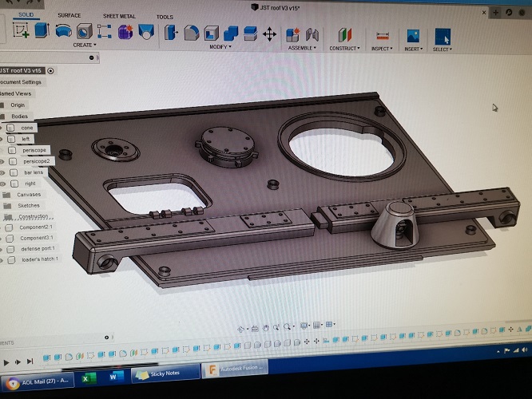
Task: Hide the bar lens body
Action: (3, 172)
